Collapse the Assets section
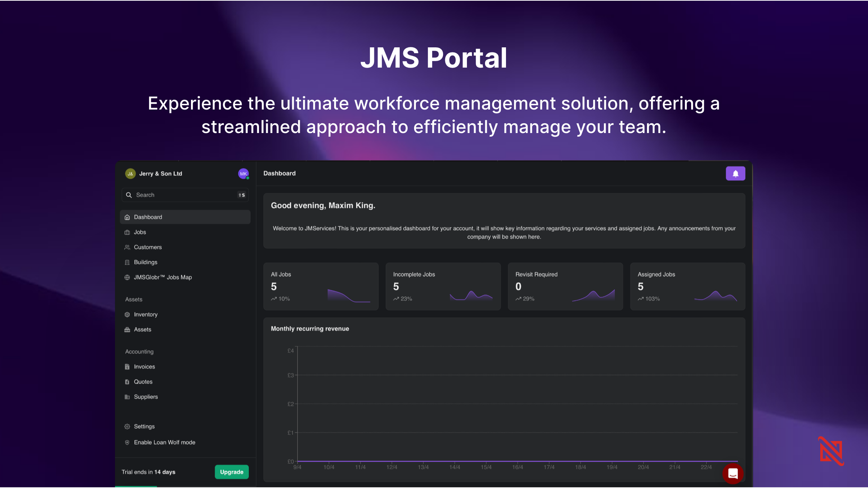This screenshot has height=488, width=868. (133, 299)
